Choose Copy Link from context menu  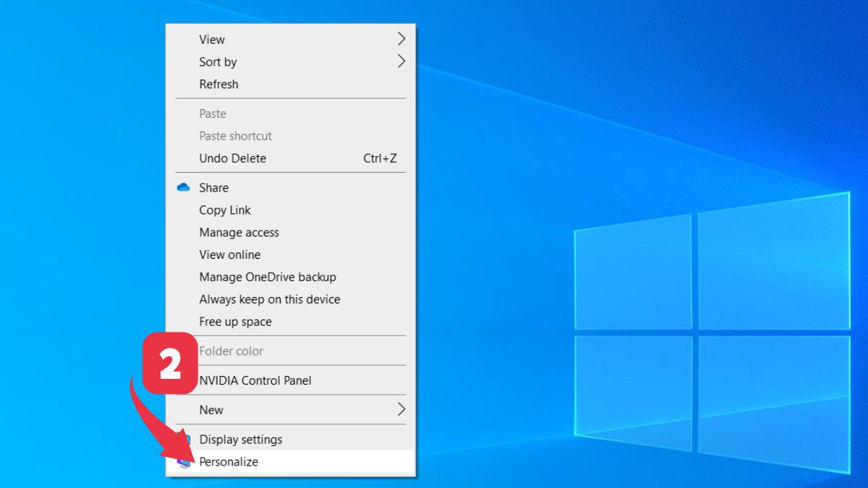pos(225,210)
